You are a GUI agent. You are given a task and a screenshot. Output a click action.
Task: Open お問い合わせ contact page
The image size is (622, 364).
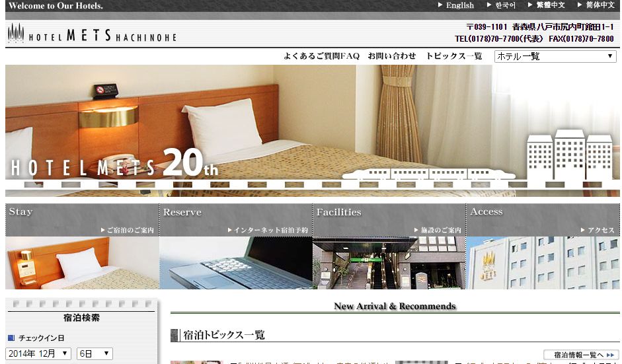(x=392, y=56)
